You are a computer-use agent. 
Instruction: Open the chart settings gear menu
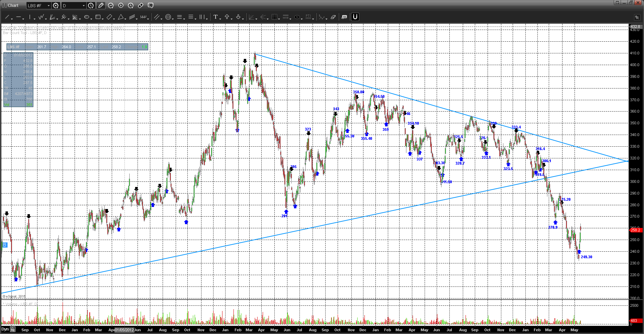(x=56, y=6)
